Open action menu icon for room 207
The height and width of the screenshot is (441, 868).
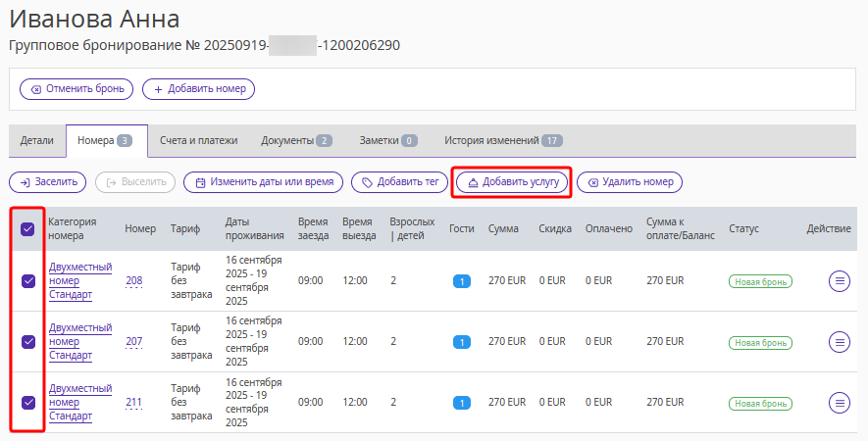[840, 342]
